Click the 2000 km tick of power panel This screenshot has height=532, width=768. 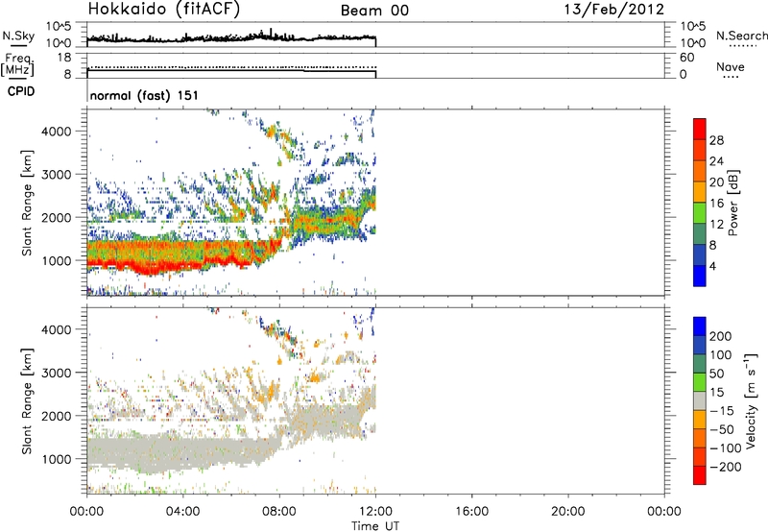(x=56, y=217)
